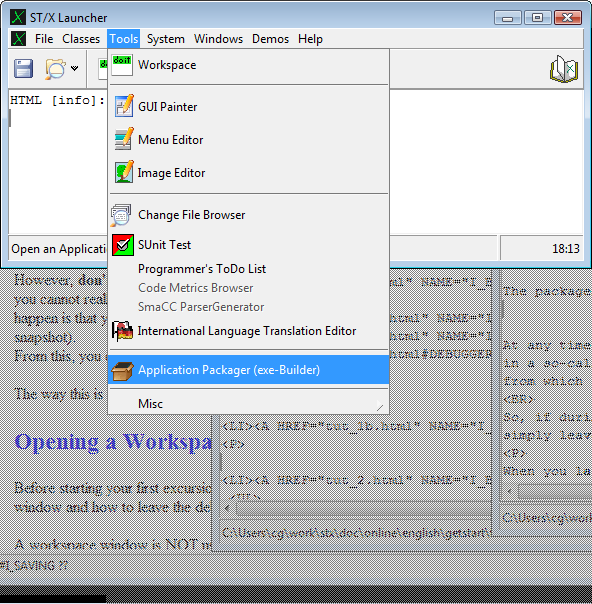This screenshot has width=592, height=604.
Task: Open Image Editor menu entry
Action: [248, 173]
